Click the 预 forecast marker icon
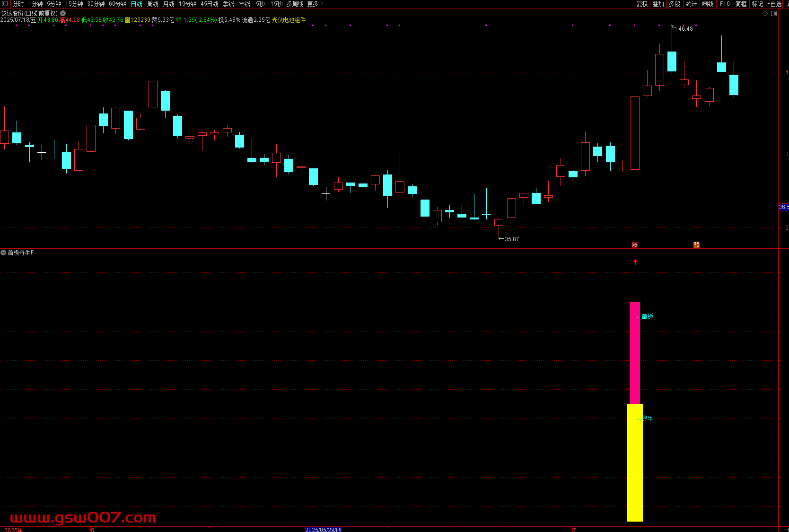The width and height of the screenshot is (789, 532). click(697, 244)
